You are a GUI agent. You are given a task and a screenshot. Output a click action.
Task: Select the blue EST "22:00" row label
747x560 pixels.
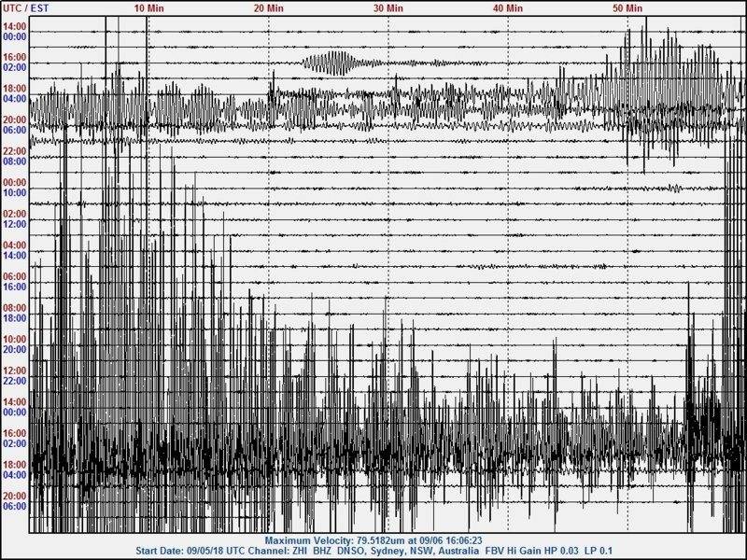(x=15, y=381)
